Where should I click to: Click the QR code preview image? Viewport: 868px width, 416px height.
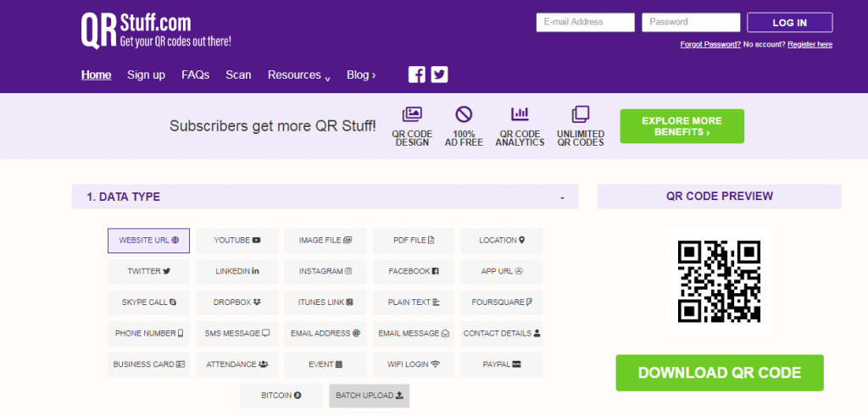coord(720,281)
